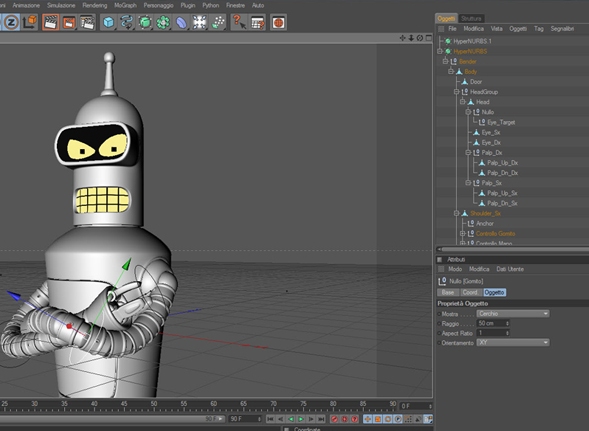Click the viewport rotate icon
This screenshot has height=431, width=589.
420,38
